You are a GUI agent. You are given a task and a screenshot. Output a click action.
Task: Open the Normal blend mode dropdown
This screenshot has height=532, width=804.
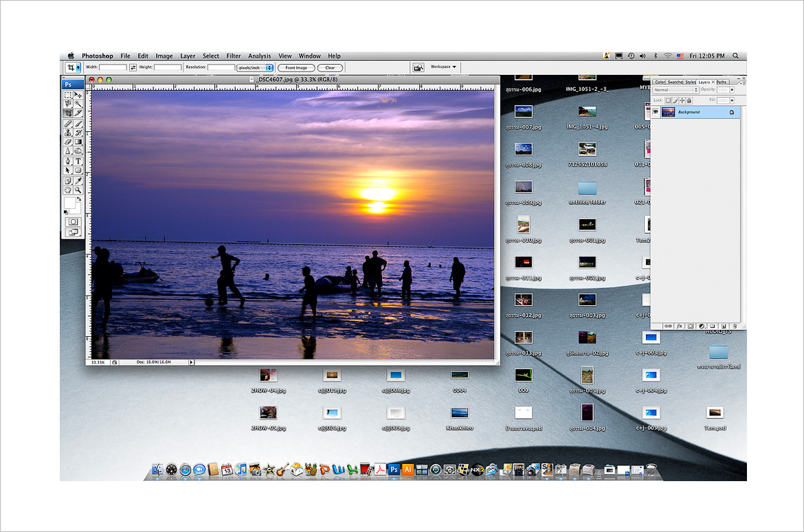pos(675,90)
